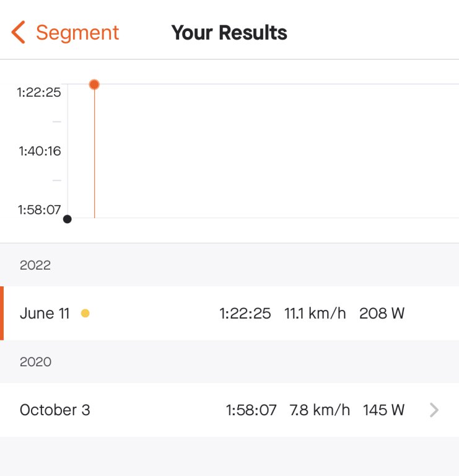459x476 pixels.
Task: Tap the 11.1 km/h speed value
Action: (x=315, y=314)
